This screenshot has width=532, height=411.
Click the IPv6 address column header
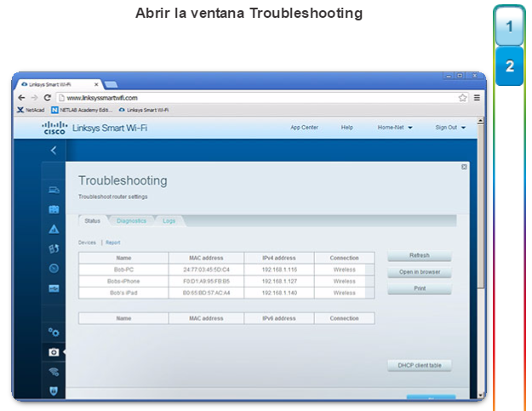click(279, 318)
